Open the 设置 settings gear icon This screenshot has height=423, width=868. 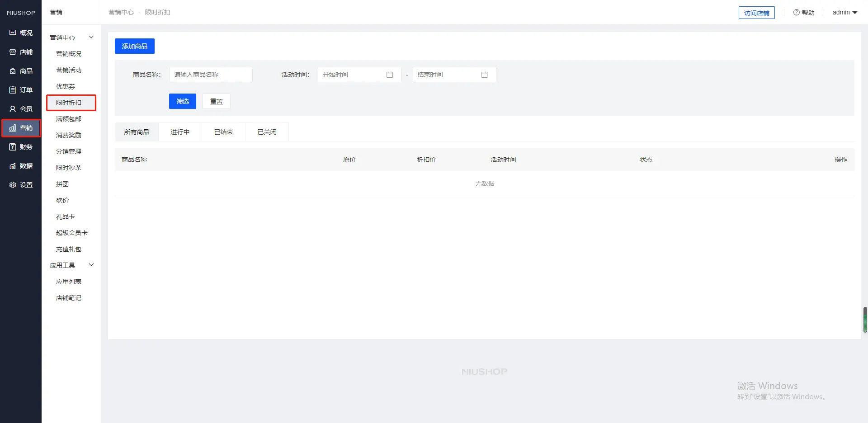click(x=13, y=185)
